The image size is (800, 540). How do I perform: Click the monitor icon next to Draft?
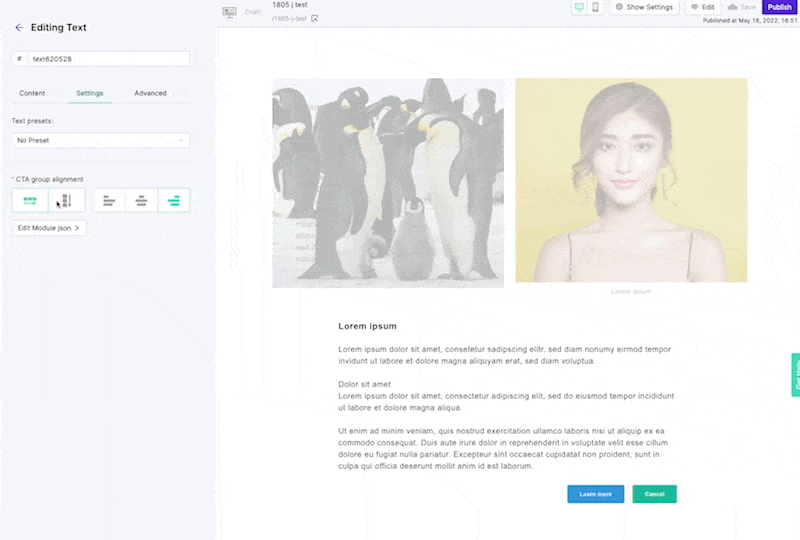229,12
